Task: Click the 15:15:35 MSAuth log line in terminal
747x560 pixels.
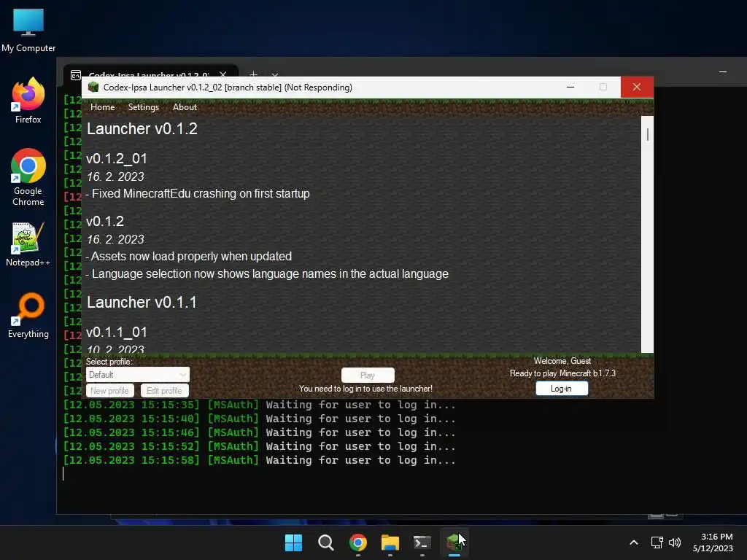Action: point(260,405)
